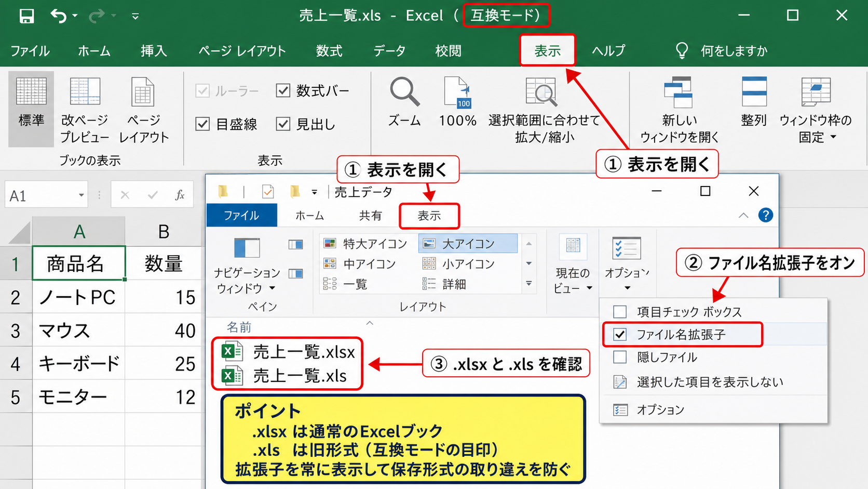Sort files by the 名前 column header
The image size is (868, 489).
(239, 327)
